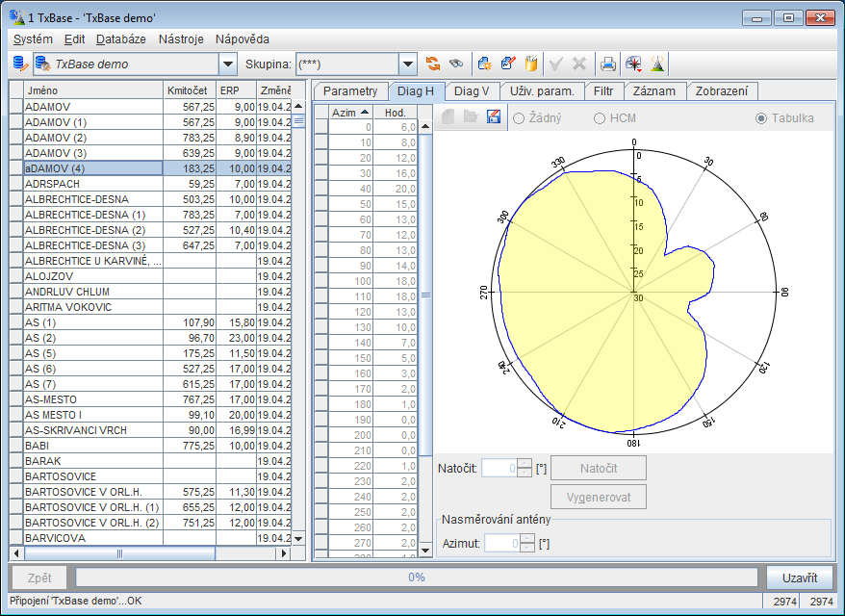The image size is (845, 616).
Task: Click the clipboard paste icon on the toolbar
Action: (530, 63)
